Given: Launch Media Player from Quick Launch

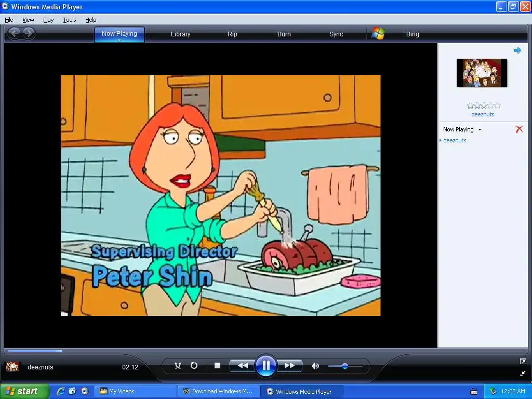Looking at the screenshot, I should pyautogui.click(x=84, y=391).
